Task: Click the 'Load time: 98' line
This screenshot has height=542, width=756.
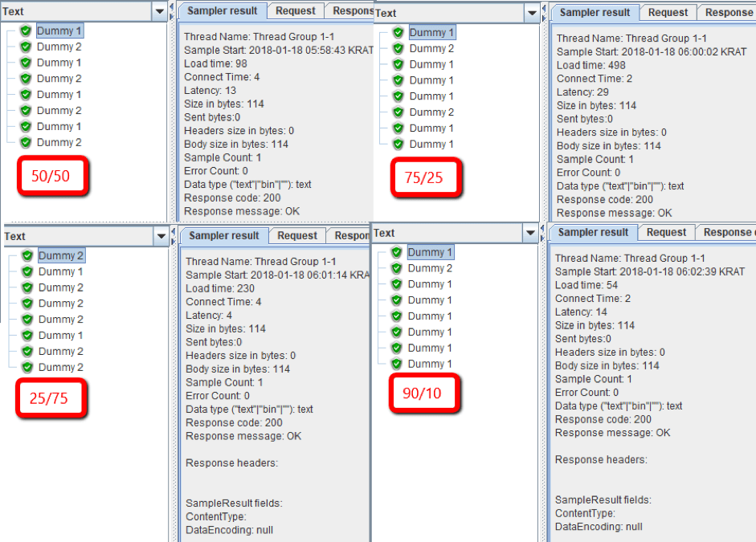Action: 215,63
